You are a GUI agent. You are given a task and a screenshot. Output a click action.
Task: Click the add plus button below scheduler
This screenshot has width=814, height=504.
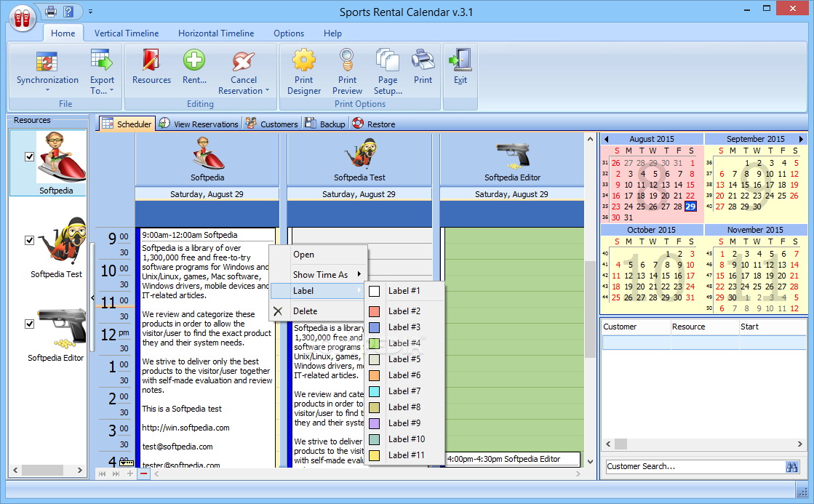click(129, 473)
